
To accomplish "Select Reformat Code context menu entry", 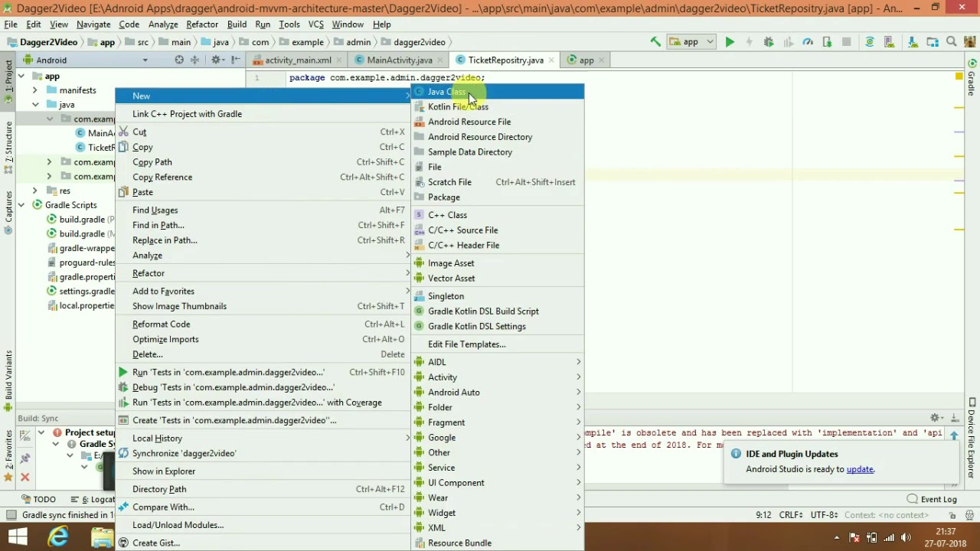I will [263, 324].
